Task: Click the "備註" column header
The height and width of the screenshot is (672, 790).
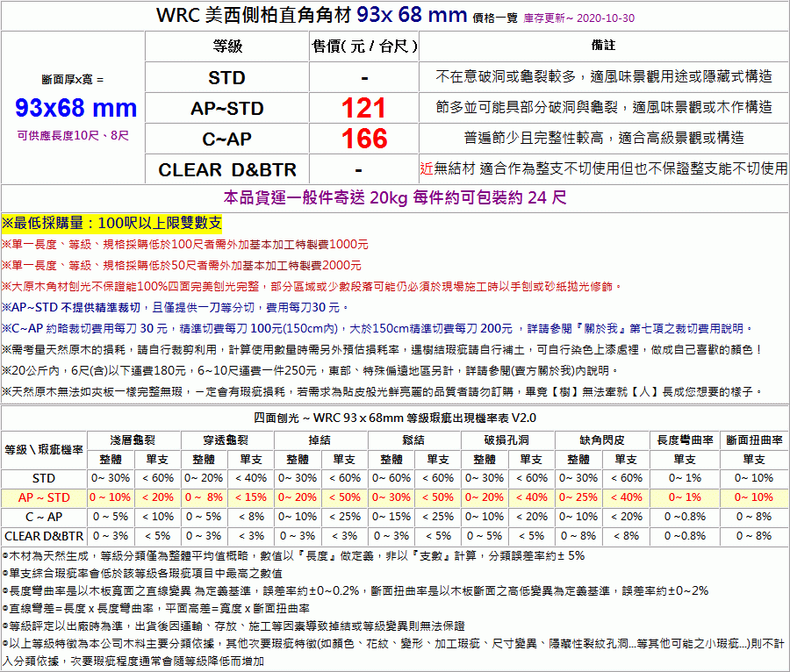Action: (603, 46)
